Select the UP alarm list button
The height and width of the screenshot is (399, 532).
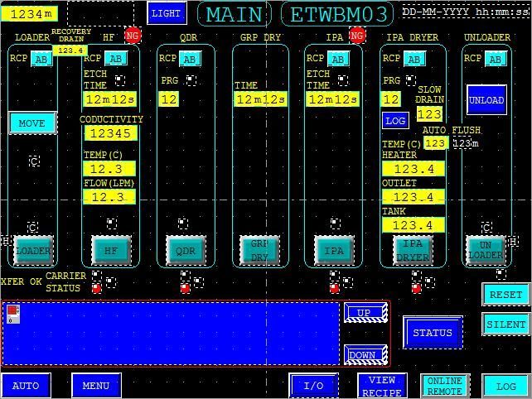pyautogui.click(x=365, y=312)
